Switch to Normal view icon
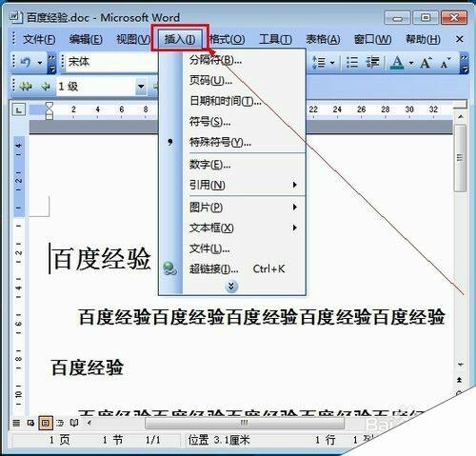The height and width of the screenshot is (456, 476). pos(16,423)
